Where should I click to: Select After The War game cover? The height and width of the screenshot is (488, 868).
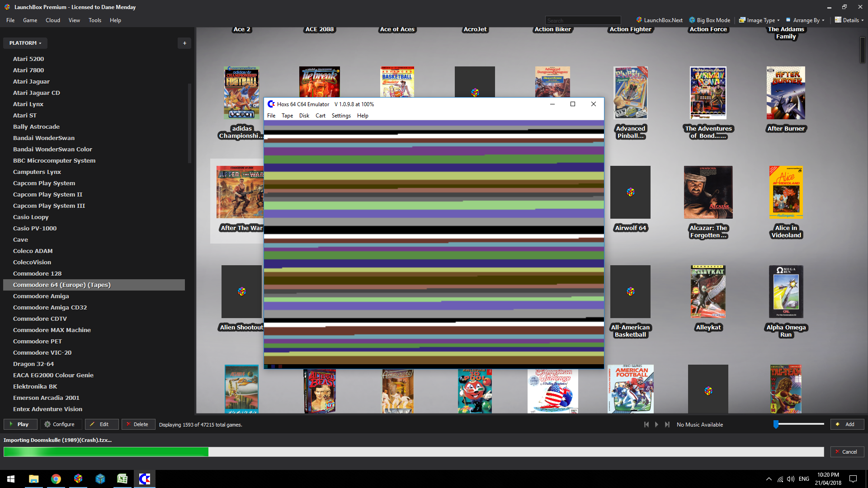(x=240, y=192)
